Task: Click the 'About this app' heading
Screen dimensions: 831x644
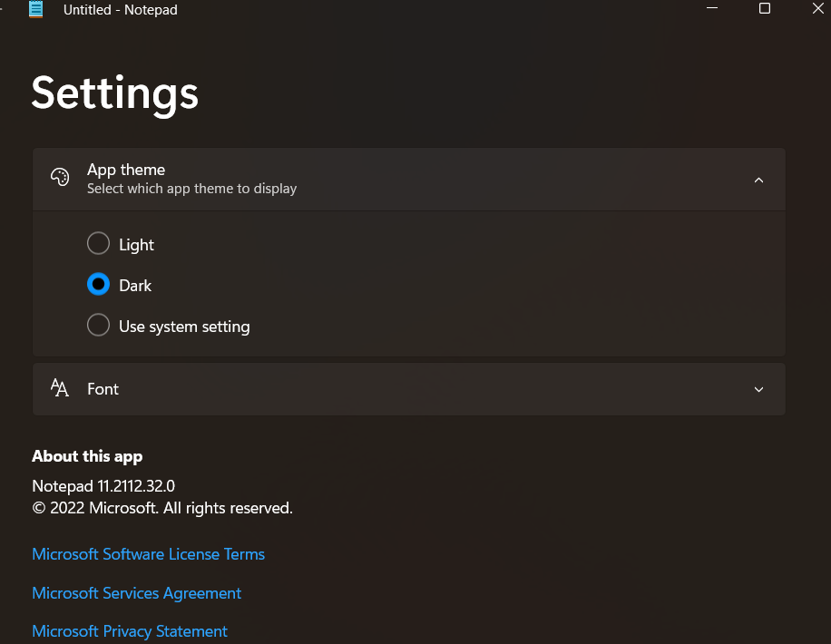Action: tap(87, 456)
